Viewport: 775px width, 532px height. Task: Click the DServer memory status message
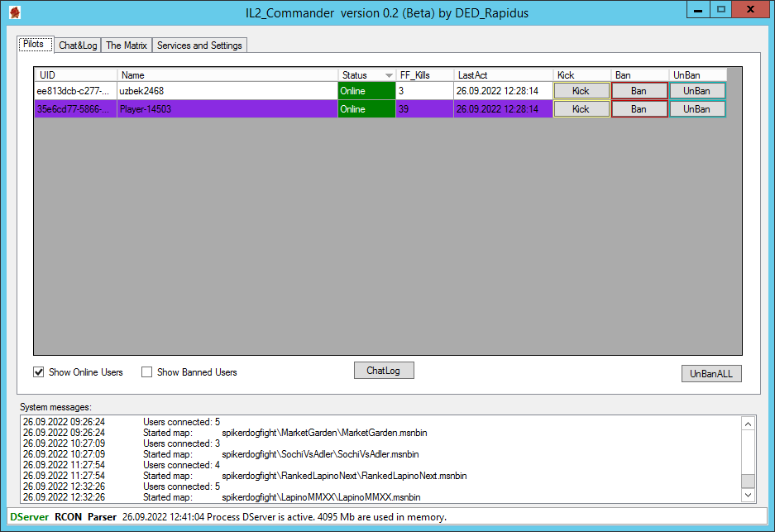click(285, 517)
